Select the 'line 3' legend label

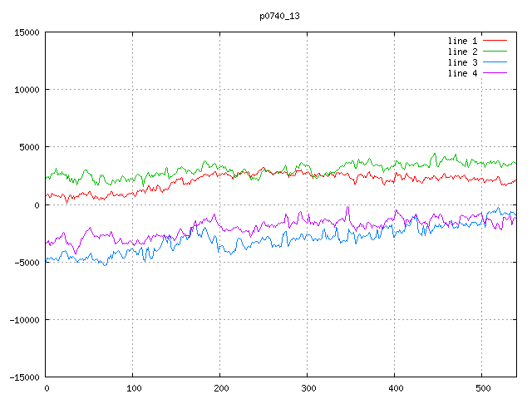pyautogui.click(x=463, y=62)
